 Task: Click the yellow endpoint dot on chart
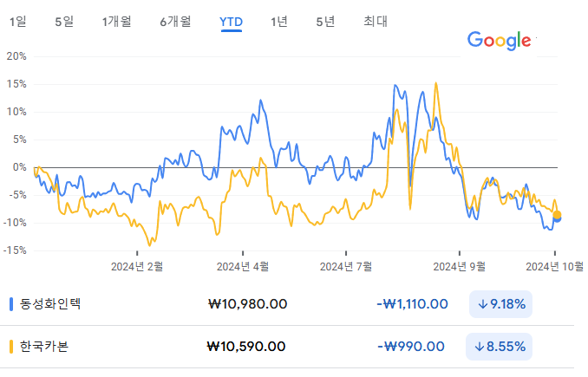[557, 215]
